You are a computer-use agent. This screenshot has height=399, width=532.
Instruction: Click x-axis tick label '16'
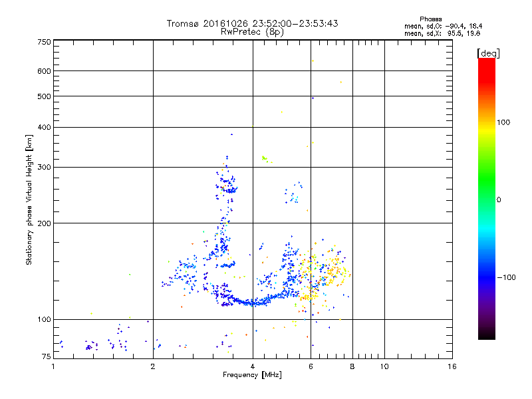coord(452,366)
